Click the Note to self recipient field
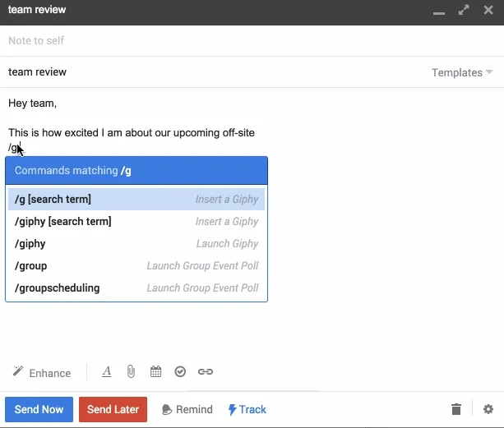 tap(252, 41)
